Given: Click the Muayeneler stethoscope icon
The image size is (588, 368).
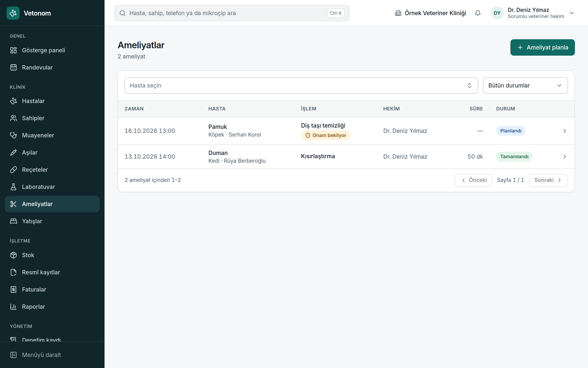Looking at the screenshot, I should click(13, 135).
